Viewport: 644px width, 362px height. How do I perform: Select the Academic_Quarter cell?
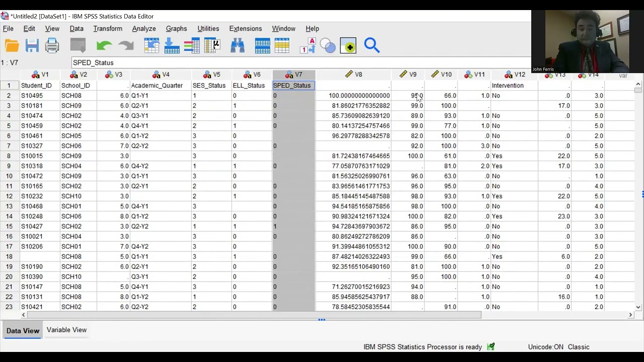[x=160, y=85]
